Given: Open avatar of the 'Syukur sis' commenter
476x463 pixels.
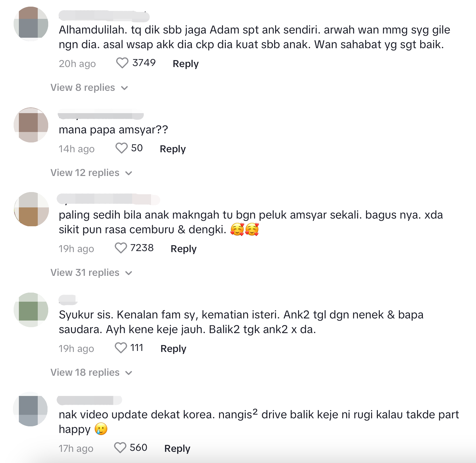Looking at the screenshot, I should click(x=31, y=310).
